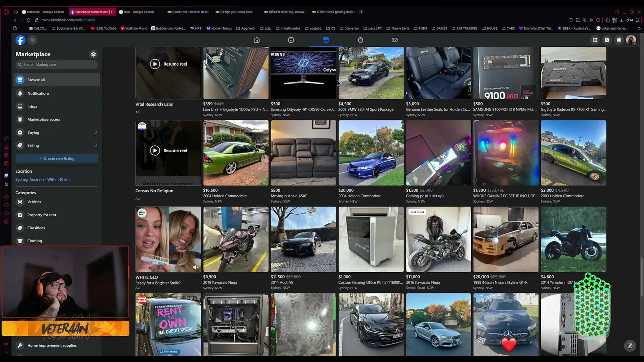This screenshot has width=644, height=362.
Task: Click Create new listing button
Action: [x=56, y=158]
